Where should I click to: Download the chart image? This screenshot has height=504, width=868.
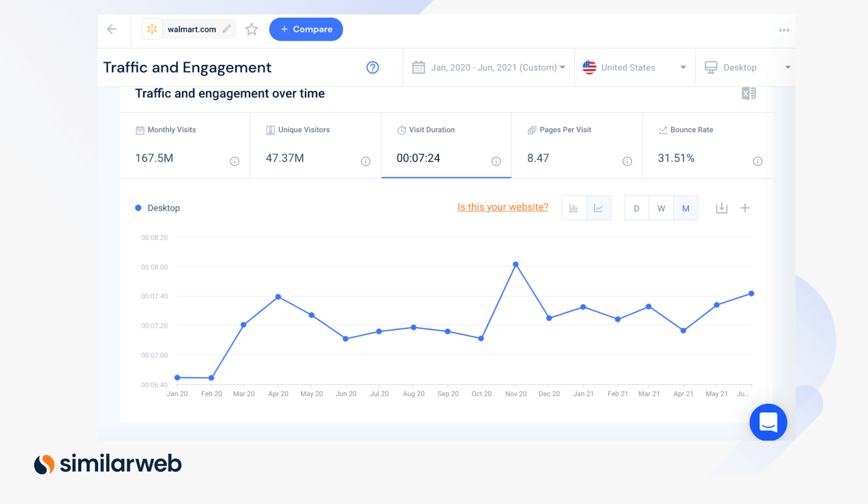click(722, 208)
